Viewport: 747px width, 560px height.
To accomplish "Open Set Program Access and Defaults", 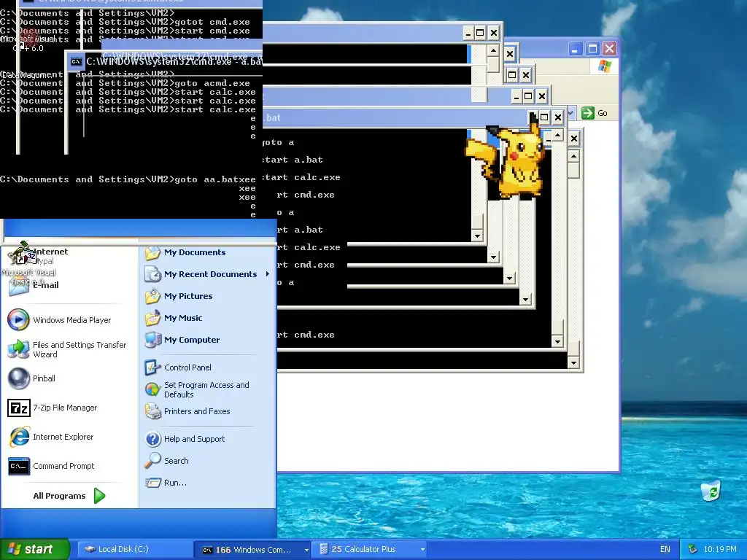I will pos(197,389).
